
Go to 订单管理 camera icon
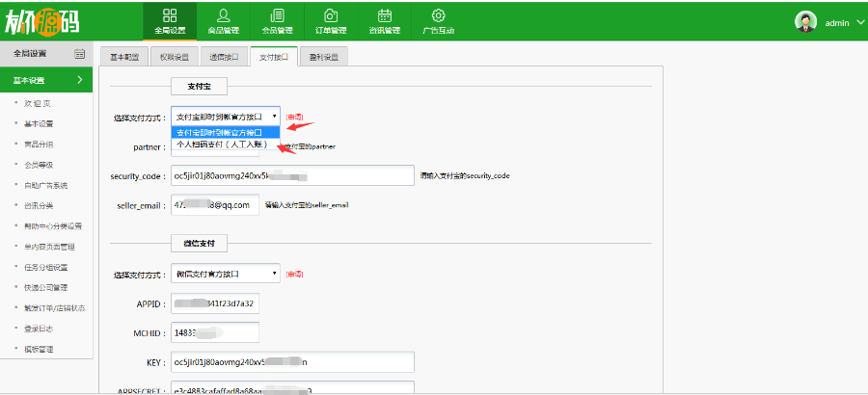tap(331, 15)
